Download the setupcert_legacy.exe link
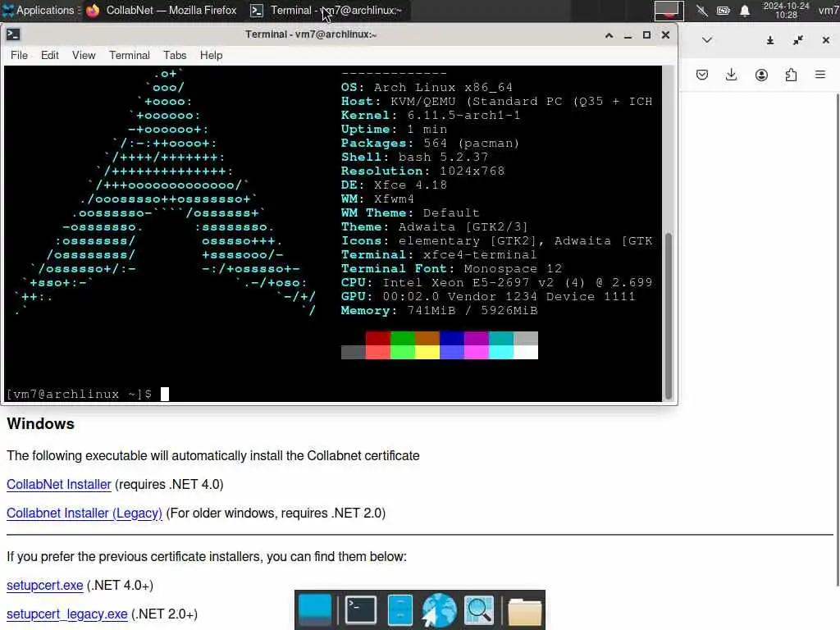 (67, 614)
